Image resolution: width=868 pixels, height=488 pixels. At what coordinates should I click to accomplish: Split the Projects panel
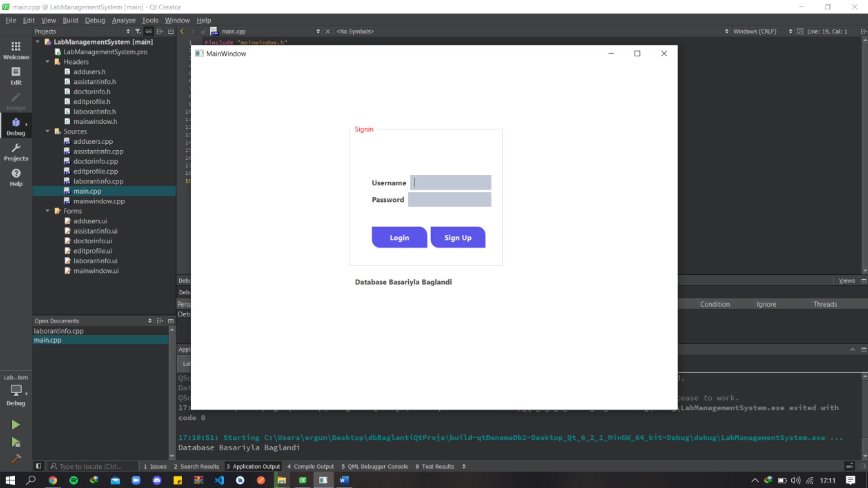point(160,31)
